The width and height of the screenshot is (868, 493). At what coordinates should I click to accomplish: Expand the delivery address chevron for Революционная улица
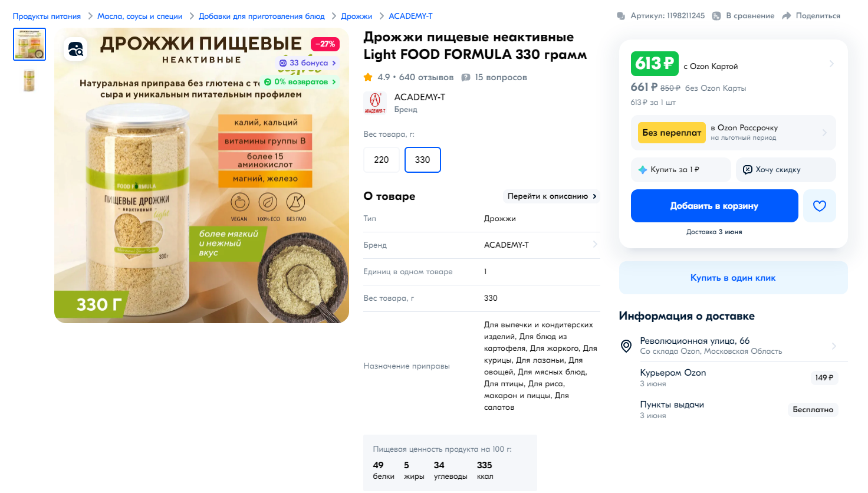point(834,346)
